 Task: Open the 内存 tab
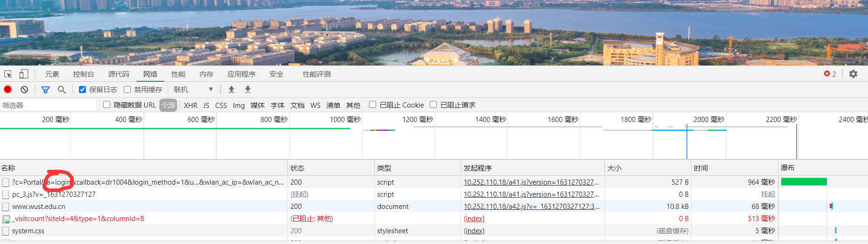pyautogui.click(x=206, y=74)
